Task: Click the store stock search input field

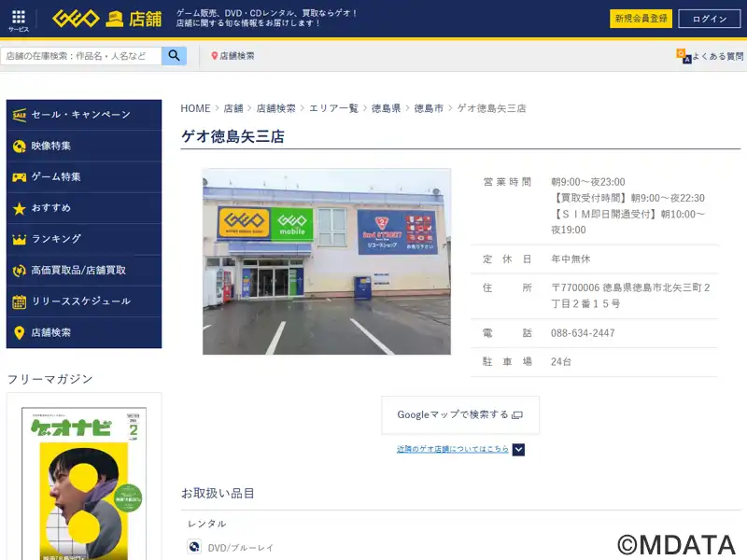Action: 81,56
